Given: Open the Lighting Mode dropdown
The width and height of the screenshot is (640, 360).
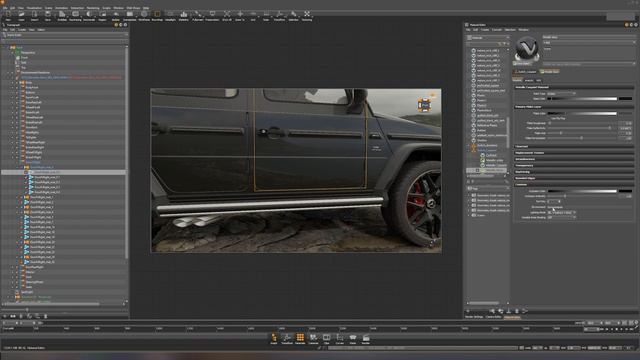Looking at the screenshot, I should coord(561,212).
